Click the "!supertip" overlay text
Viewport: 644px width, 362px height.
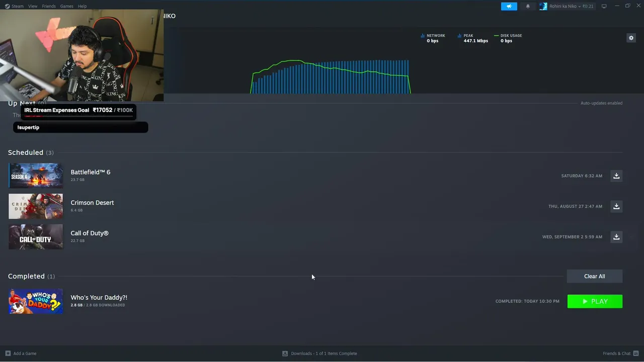[28, 127]
